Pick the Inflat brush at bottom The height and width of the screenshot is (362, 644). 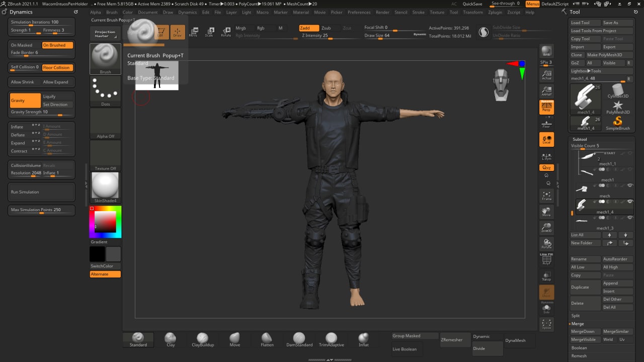tap(363, 339)
